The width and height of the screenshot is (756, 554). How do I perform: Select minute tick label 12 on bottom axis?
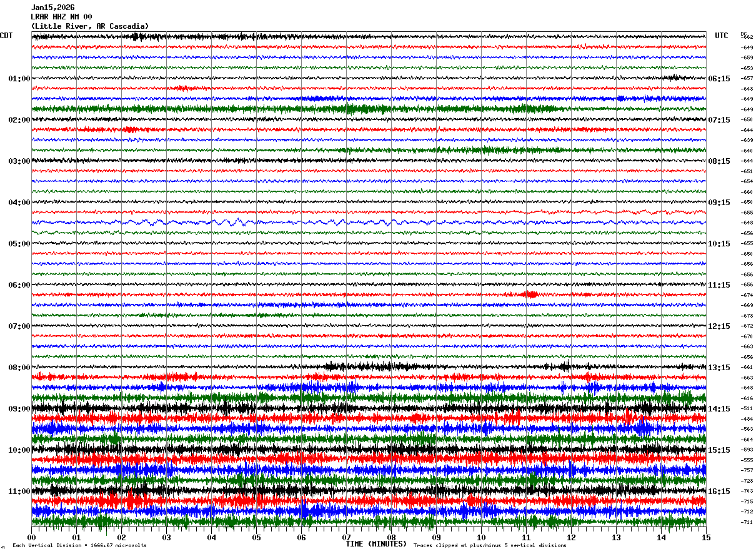point(572,537)
